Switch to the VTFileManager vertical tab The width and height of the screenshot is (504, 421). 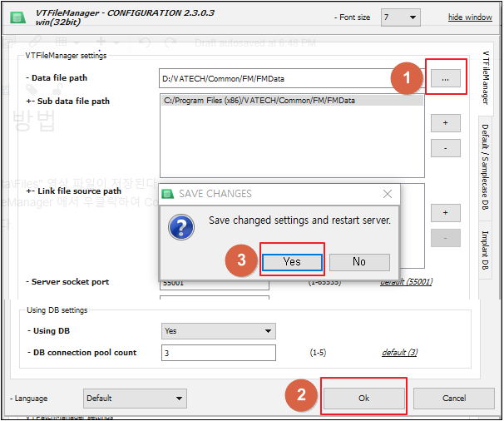click(x=486, y=78)
